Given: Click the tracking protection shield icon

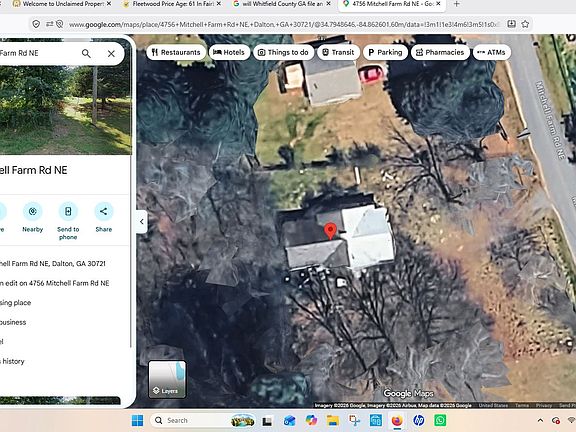Looking at the screenshot, I should [36, 24].
